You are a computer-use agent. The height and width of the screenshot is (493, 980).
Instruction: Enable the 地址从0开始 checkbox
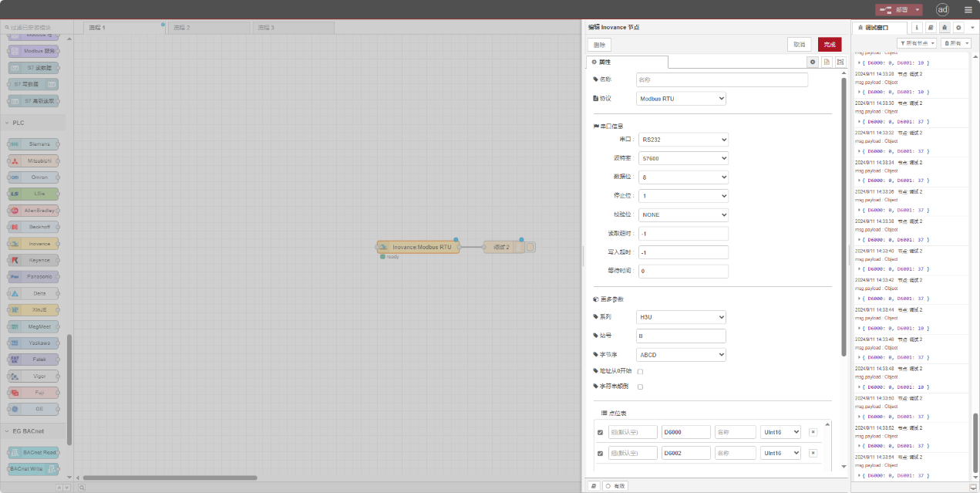click(x=640, y=372)
